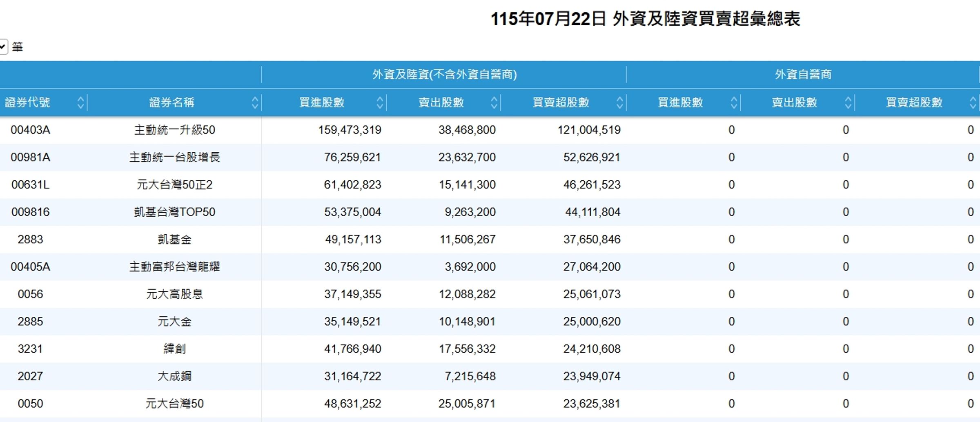Select stock code 2883

pyautogui.click(x=30, y=239)
